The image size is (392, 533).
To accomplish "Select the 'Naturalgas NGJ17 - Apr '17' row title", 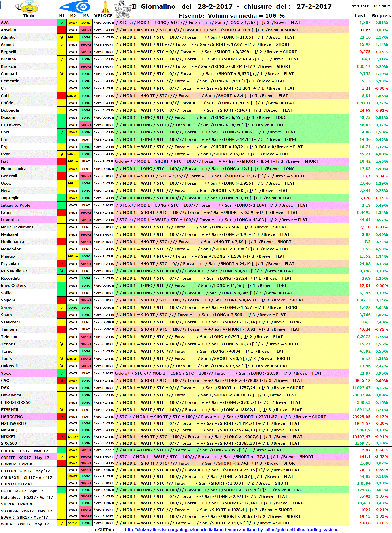I will coord(27,497).
